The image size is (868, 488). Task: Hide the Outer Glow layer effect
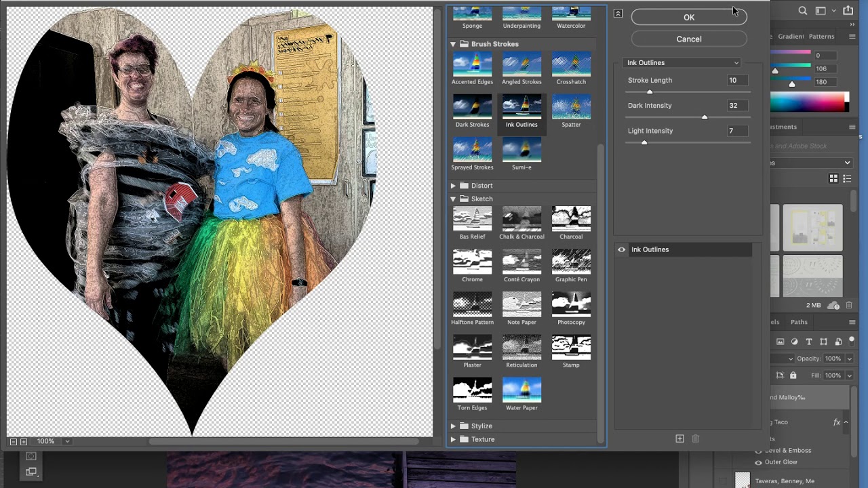[758, 462]
